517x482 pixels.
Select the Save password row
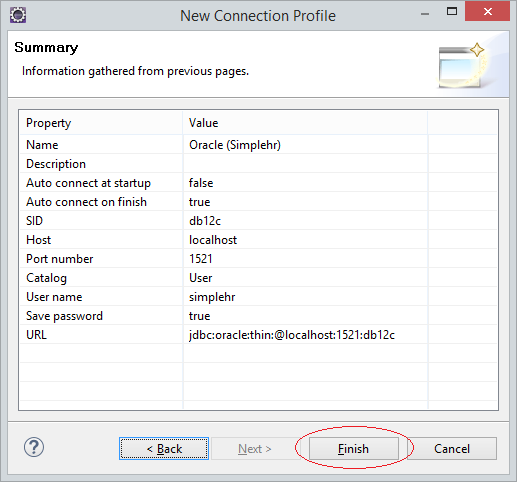pos(258,316)
